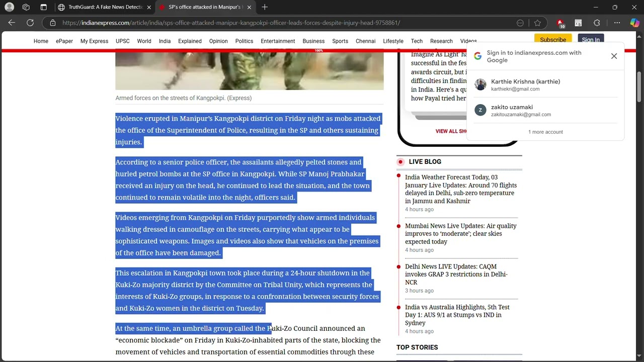Click the paragraph starting 'According to a senior'
This screenshot has height=362, width=644.
(243, 180)
